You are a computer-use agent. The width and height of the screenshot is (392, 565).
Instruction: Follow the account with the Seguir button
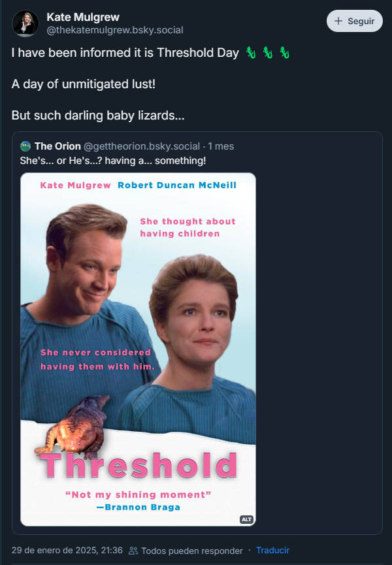pyautogui.click(x=355, y=21)
